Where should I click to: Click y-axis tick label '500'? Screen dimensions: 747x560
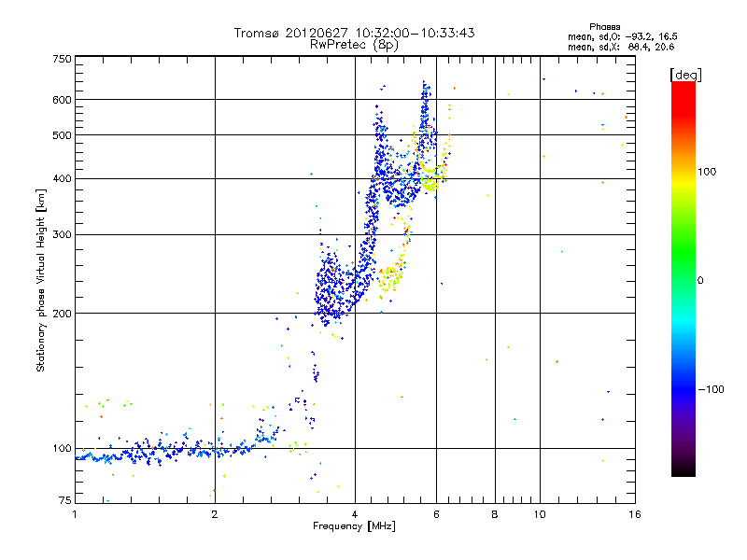pos(62,135)
